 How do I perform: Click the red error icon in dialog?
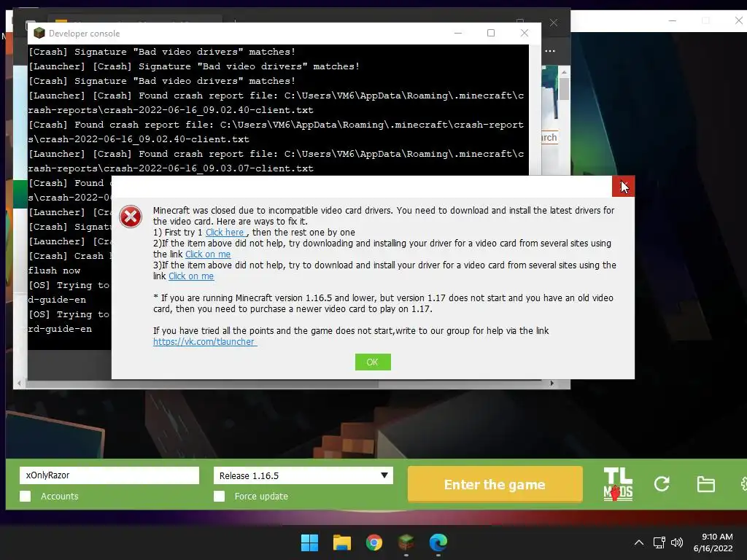[x=131, y=217]
